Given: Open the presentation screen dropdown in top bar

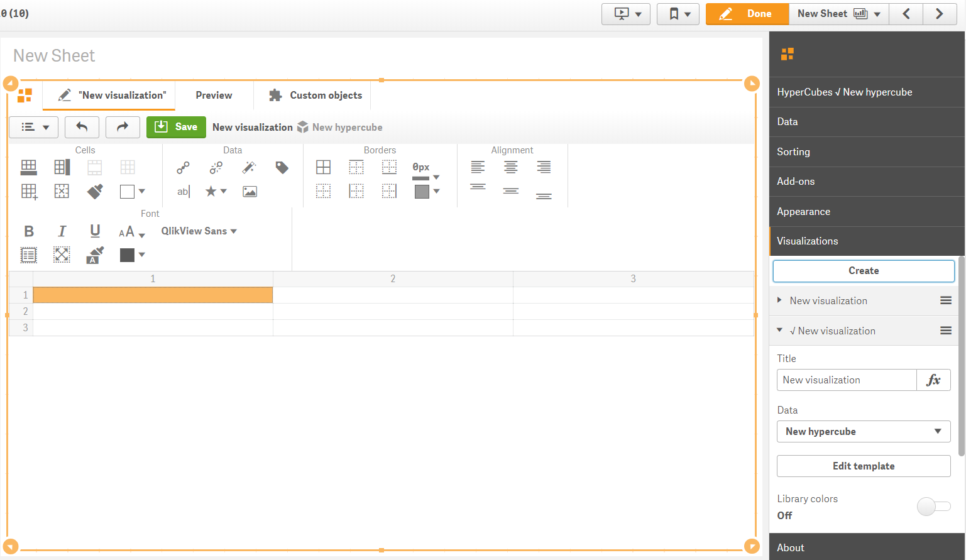Looking at the screenshot, I should [x=626, y=14].
